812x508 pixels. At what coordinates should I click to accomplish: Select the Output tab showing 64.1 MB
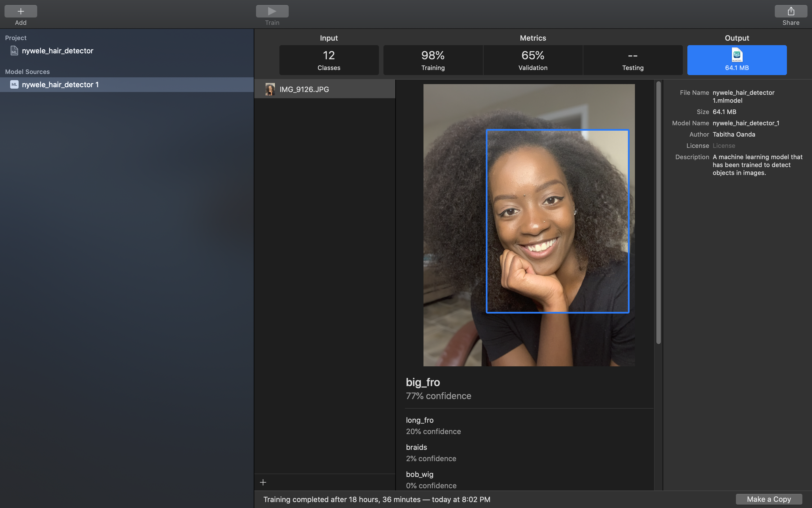coord(737,60)
